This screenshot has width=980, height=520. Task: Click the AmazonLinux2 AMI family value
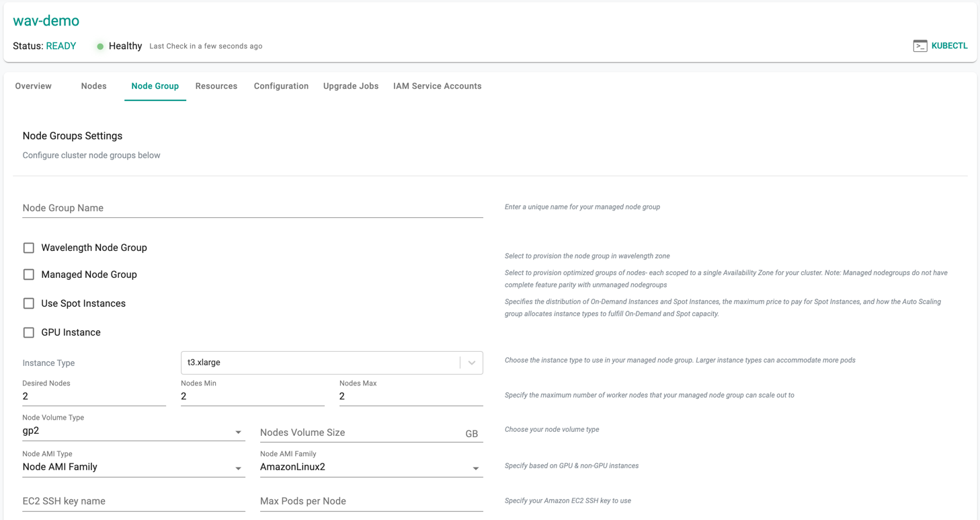(x=293, y=467)
